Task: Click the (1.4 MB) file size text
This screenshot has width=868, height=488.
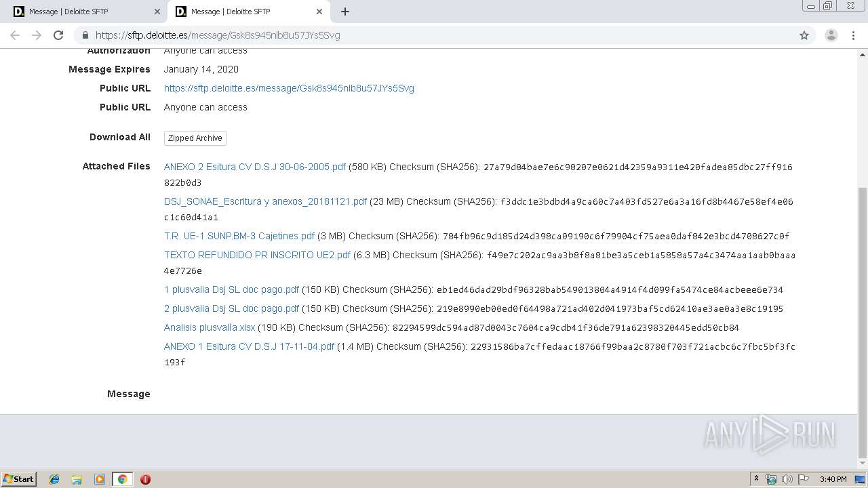Action: tap(355, 346)
